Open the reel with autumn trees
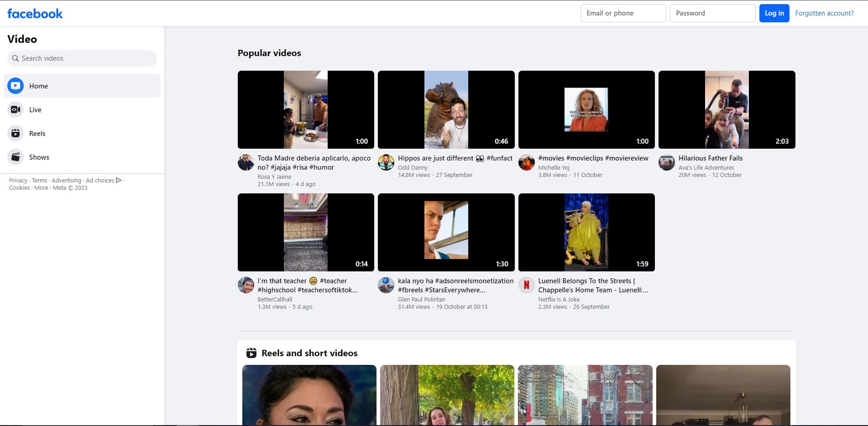The width and height of the screenshot is (868, 426). point(447,395)
